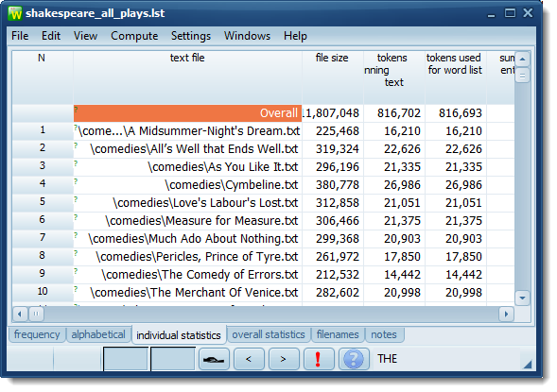The width and height of the screenshot is (557, 392).
Task: Click the 'THE' status text at bottom
Action: 387,359
